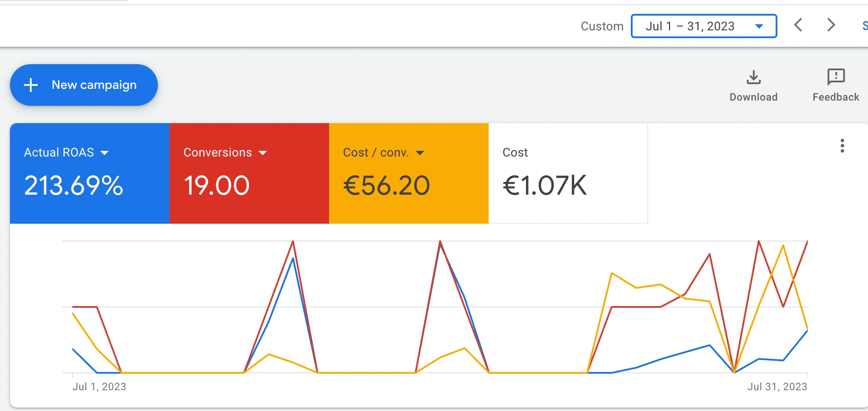This screenshot has width=868, height=411.
Task: Change the Actual ROAS metric dropdown
Action: [66, 153]
